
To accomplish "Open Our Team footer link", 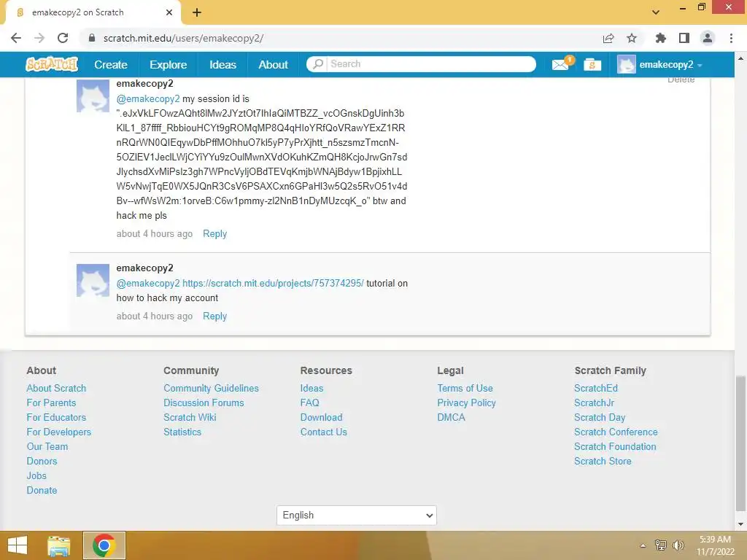I will 47,447.
